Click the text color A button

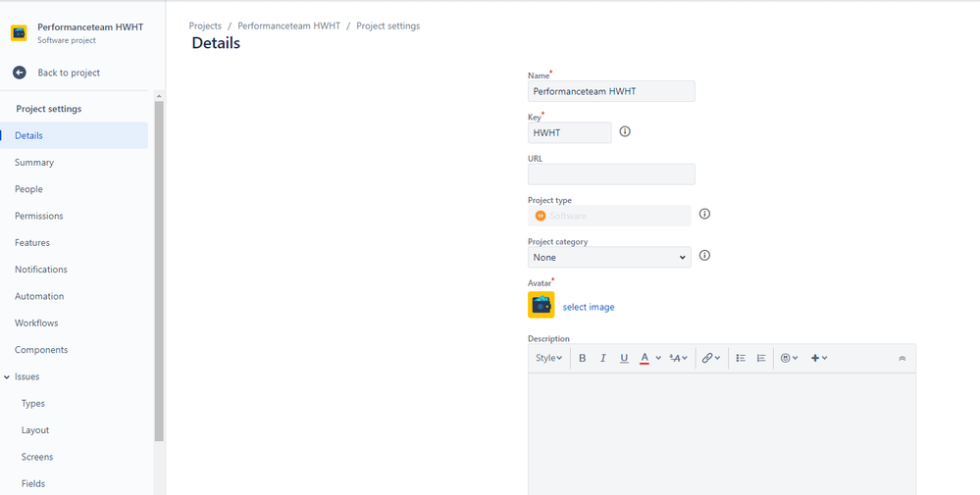click(645, 359)
